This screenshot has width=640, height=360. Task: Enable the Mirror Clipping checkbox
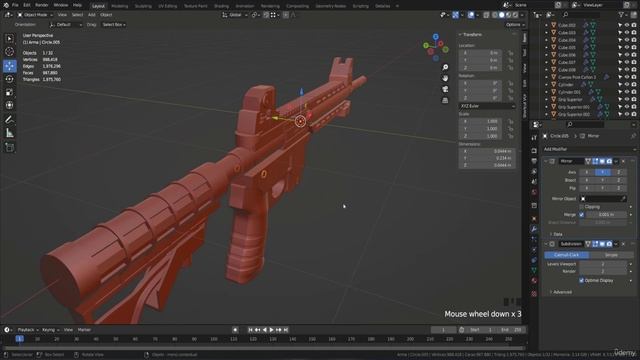coord(582,207)
